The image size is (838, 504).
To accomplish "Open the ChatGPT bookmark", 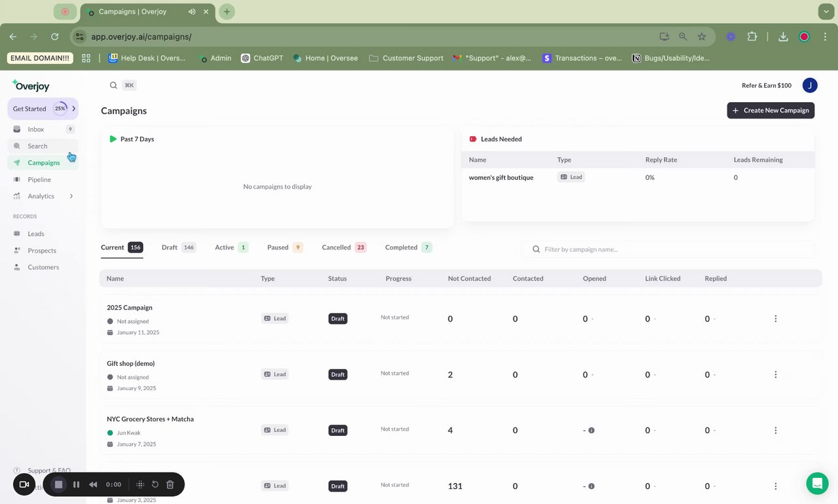I will coord(262,58).
